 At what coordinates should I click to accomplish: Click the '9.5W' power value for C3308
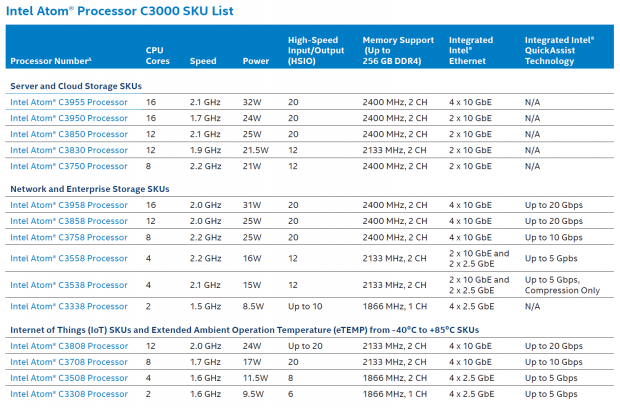253,394
